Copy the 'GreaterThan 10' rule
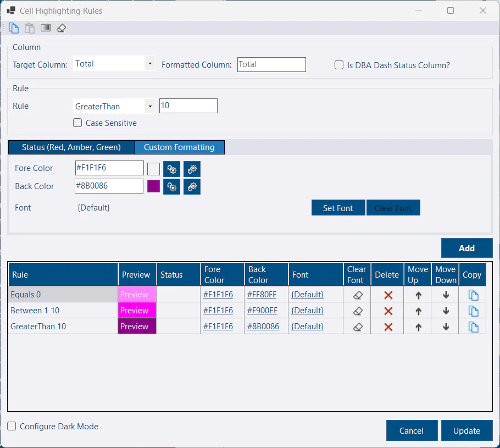 (473, 327)
